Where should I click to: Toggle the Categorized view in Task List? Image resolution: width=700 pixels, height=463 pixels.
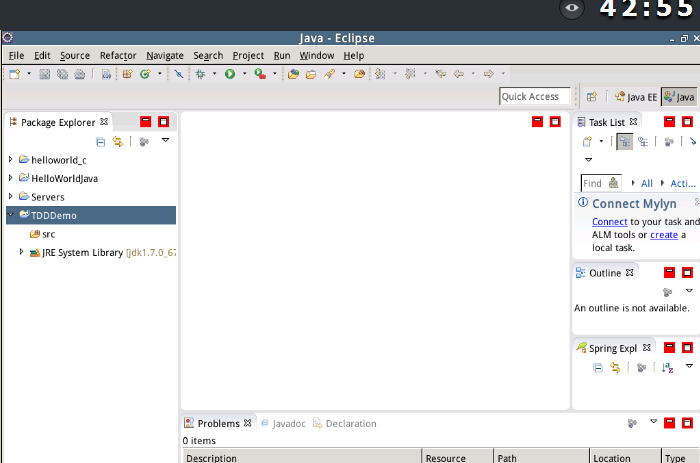(625, 142)
